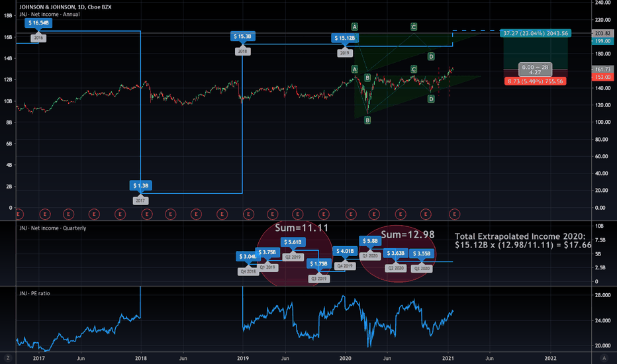Click the JNJ Net income Quarterly indicator title
This screenshot has height=364, width=617.
[53, 228]
